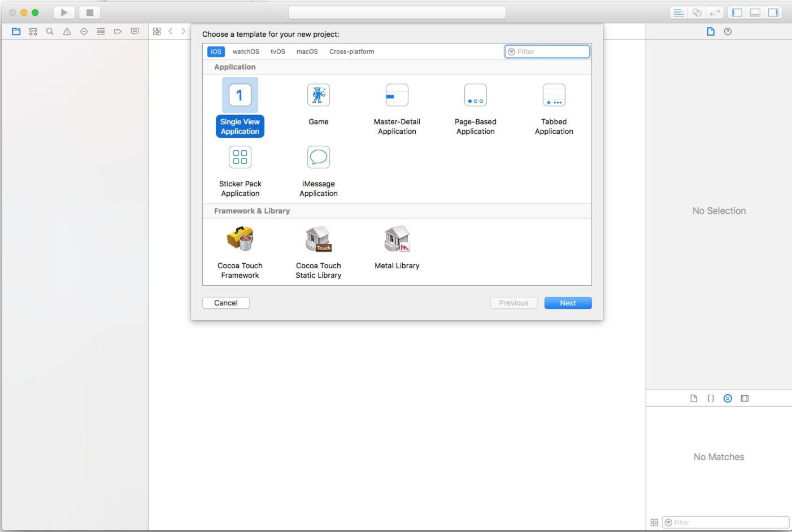Toggle the Utilities pane visibility

773,12
